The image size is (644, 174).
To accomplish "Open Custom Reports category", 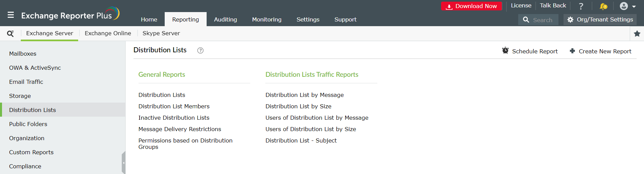I will click(63, 152).
